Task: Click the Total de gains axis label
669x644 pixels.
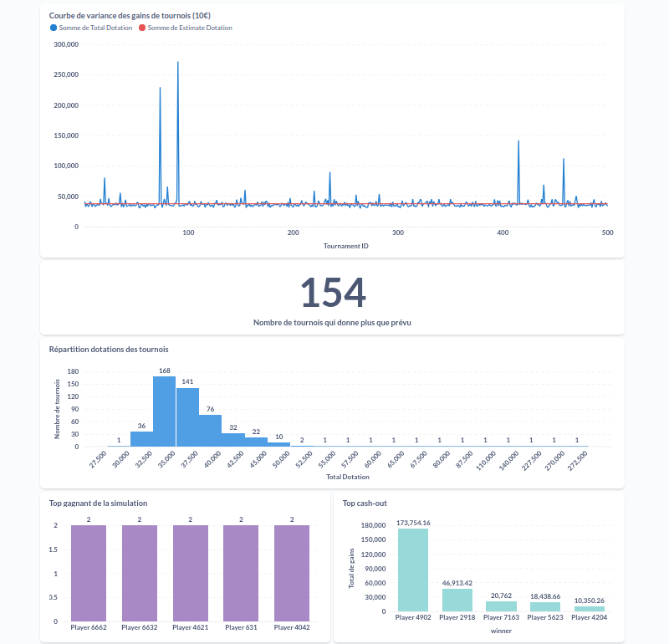Action: click(x=351, y=568)
